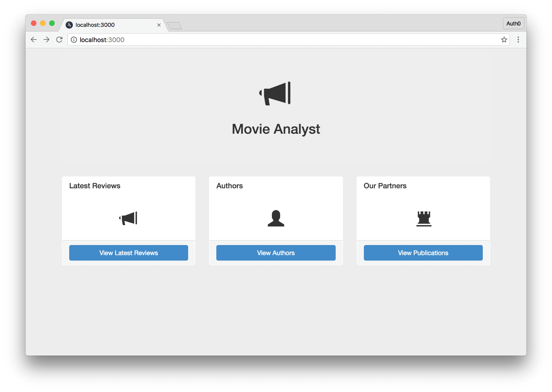Click the View Publications button
The height and width of the screenshot is (392, 552).
coord(423,253)
